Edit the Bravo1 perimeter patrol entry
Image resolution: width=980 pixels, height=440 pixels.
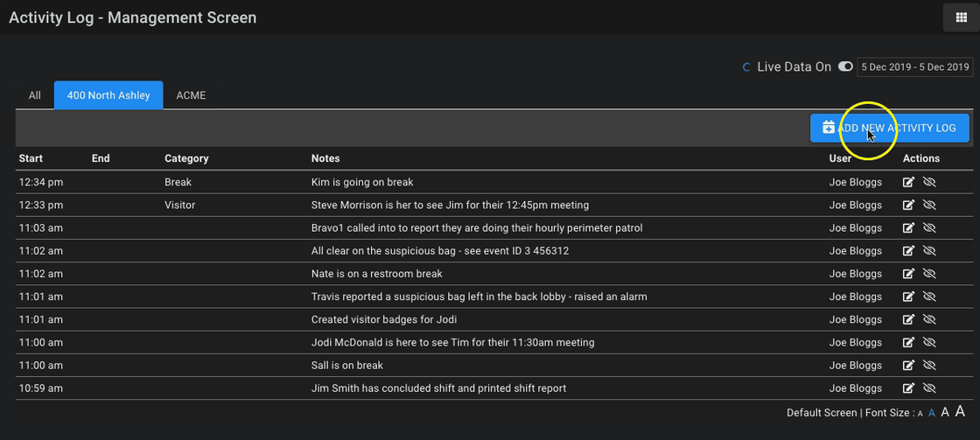[x=909, y=228]
